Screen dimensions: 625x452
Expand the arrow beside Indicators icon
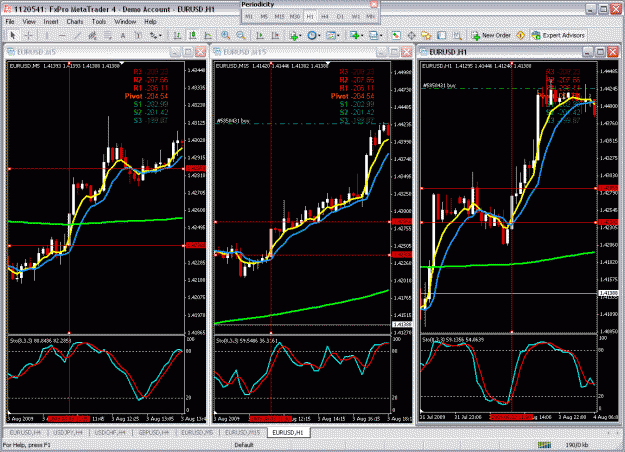(300, 35)
